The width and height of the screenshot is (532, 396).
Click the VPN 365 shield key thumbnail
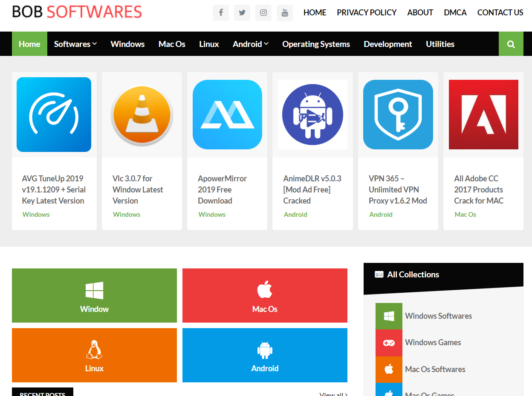398,114
